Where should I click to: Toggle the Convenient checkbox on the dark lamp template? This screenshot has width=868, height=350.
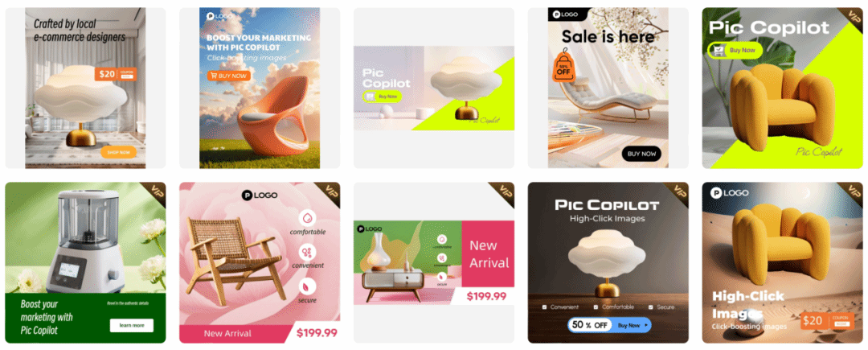coord(545,307)
